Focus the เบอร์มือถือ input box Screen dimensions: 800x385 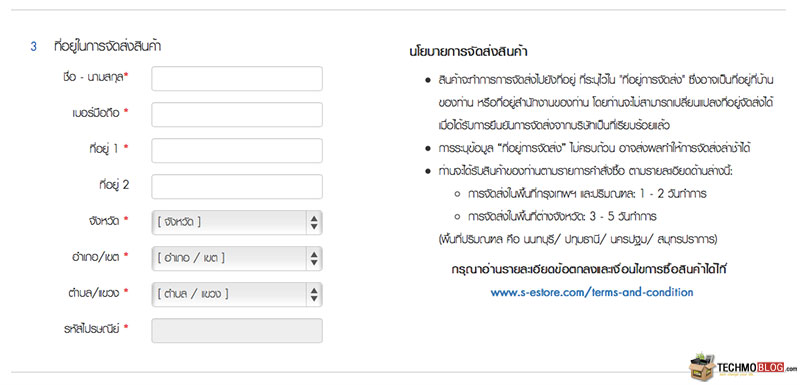tap(237, 114)
